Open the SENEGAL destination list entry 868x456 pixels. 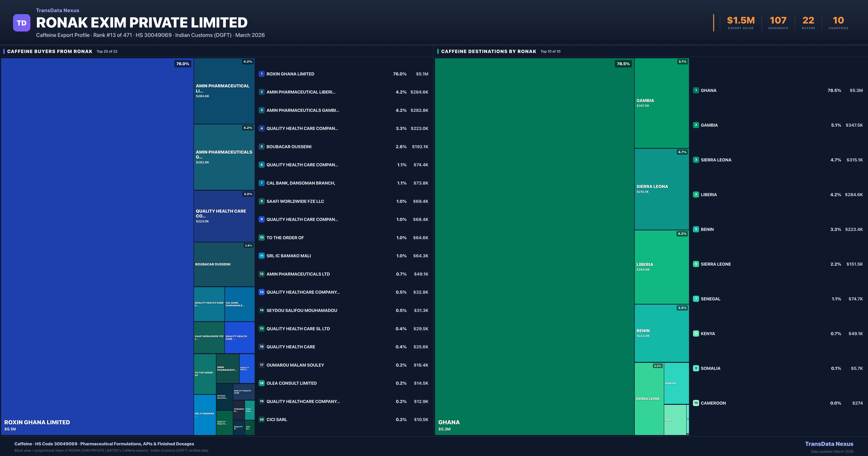click(x=710, y=299)
